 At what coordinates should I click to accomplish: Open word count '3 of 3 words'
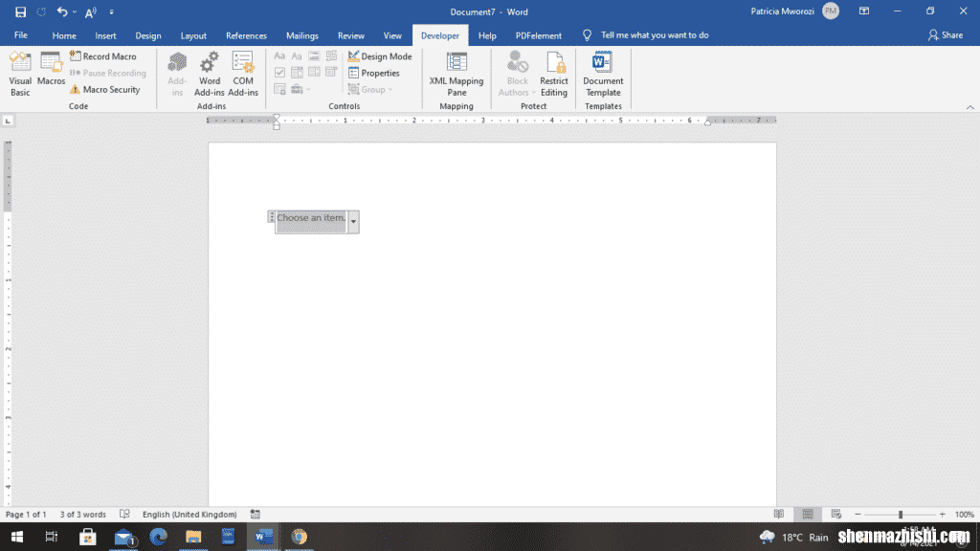pyautogui.click(x=83, y=514)
